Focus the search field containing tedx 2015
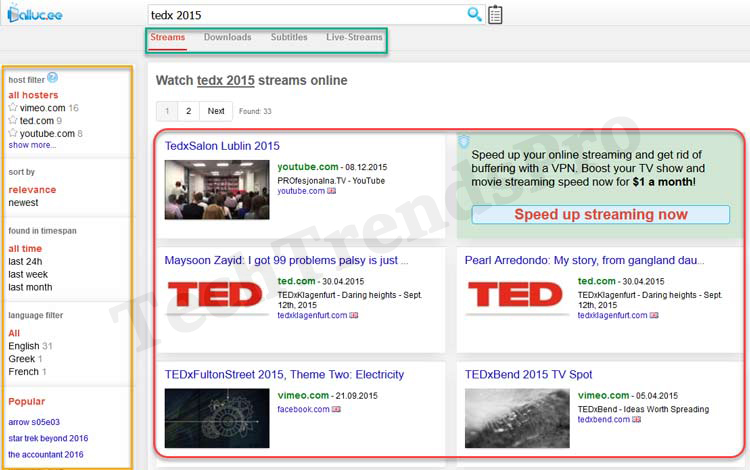 click(x=306, y=15)
